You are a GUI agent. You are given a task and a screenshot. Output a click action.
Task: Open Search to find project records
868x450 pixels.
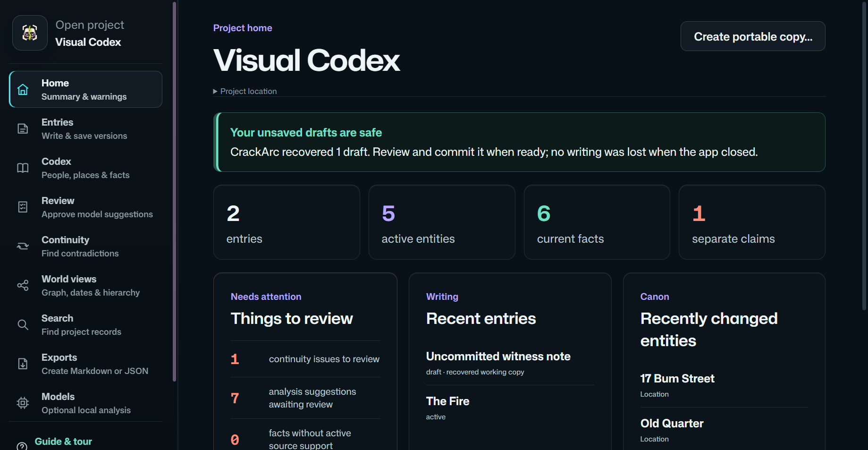pyautogui.click(x=85, y=325)
